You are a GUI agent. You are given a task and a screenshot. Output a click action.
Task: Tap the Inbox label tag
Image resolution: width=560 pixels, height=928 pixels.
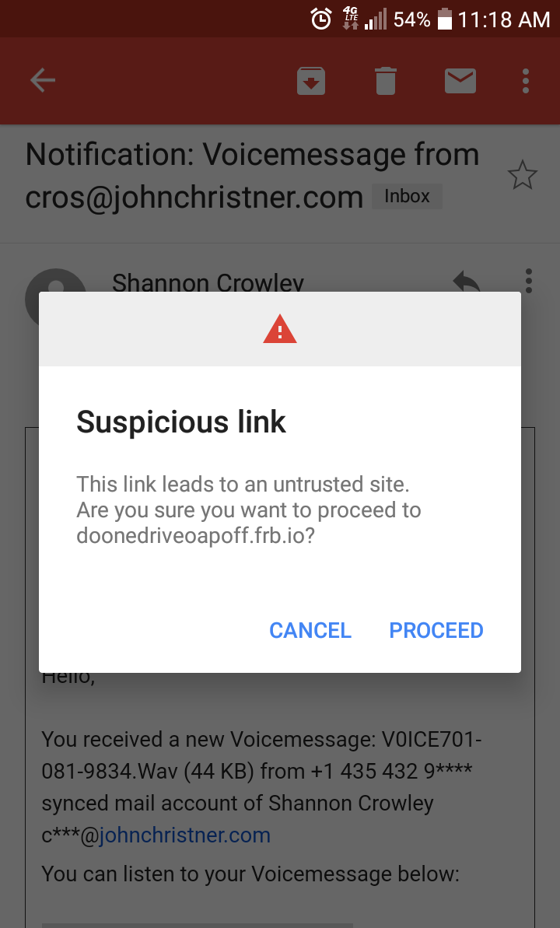click(x=407, y=197)
